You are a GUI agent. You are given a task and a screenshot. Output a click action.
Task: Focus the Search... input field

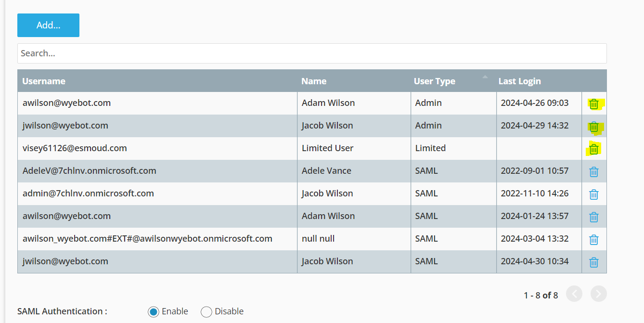312,53
